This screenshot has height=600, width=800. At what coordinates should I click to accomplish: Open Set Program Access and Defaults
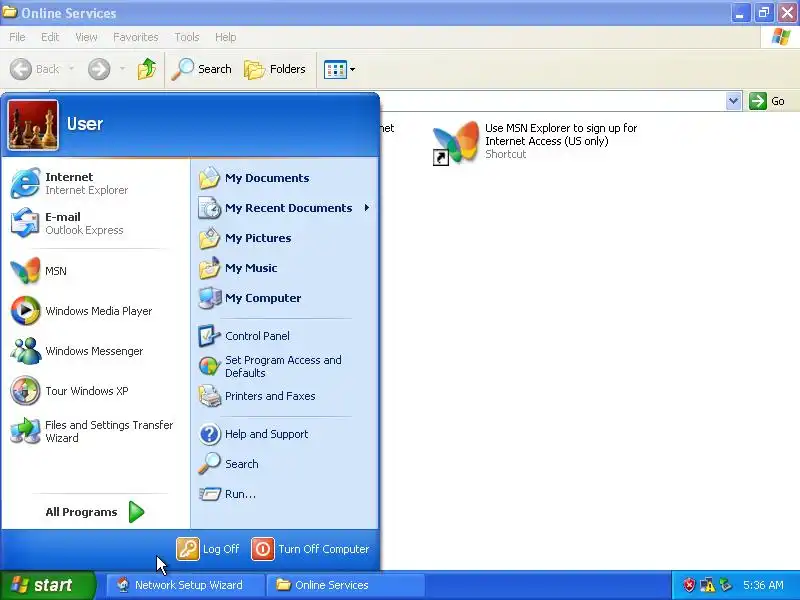click(285, 366)
